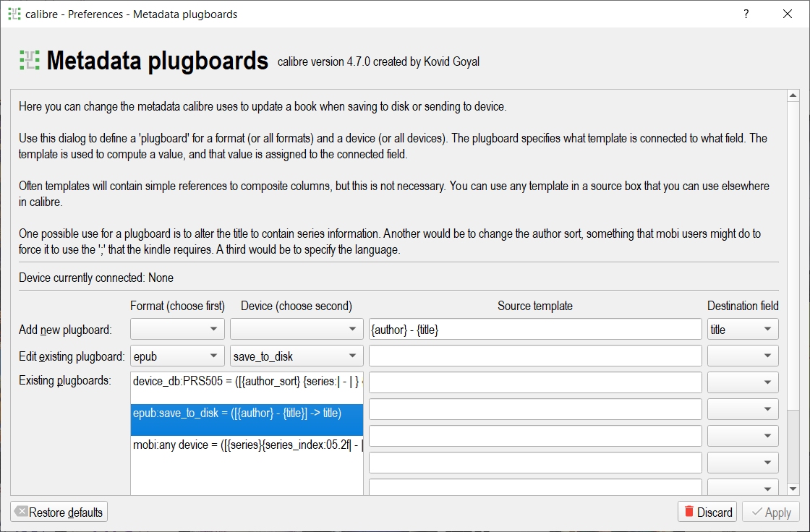This screenshot has height=532, width=810.
Task: Click the help question mark in title bar
Action: click(x=746, y=14)
